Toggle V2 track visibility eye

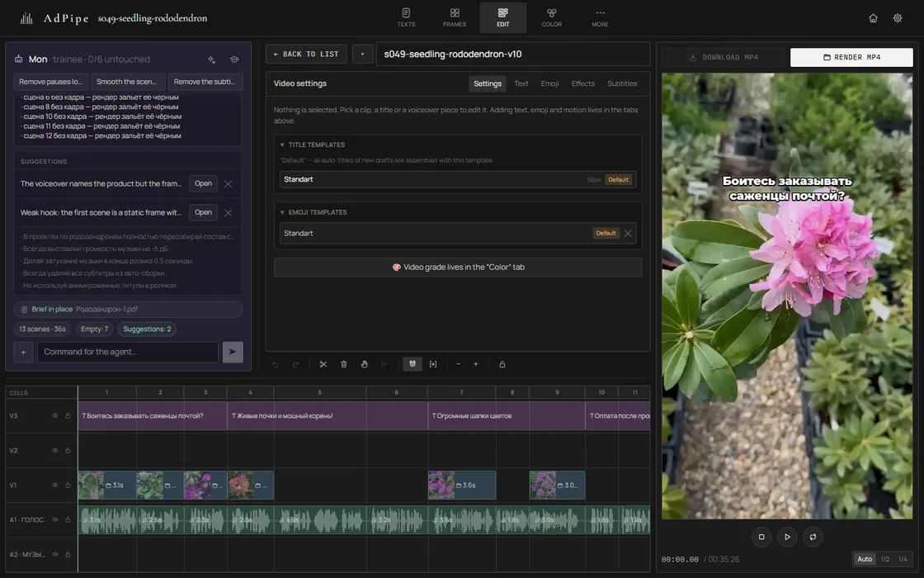(x=54, y=451)
